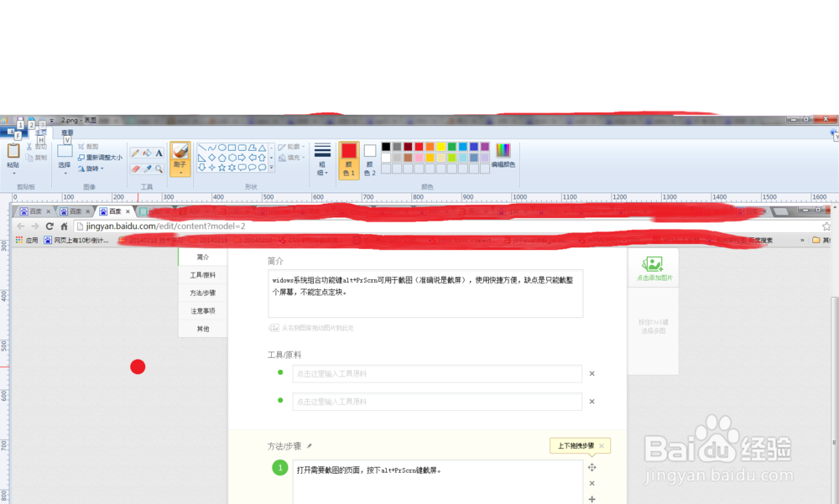839x504 pixels.
Task: Open the Outline (轮廓) dropdown
Action: coord(292,147)
